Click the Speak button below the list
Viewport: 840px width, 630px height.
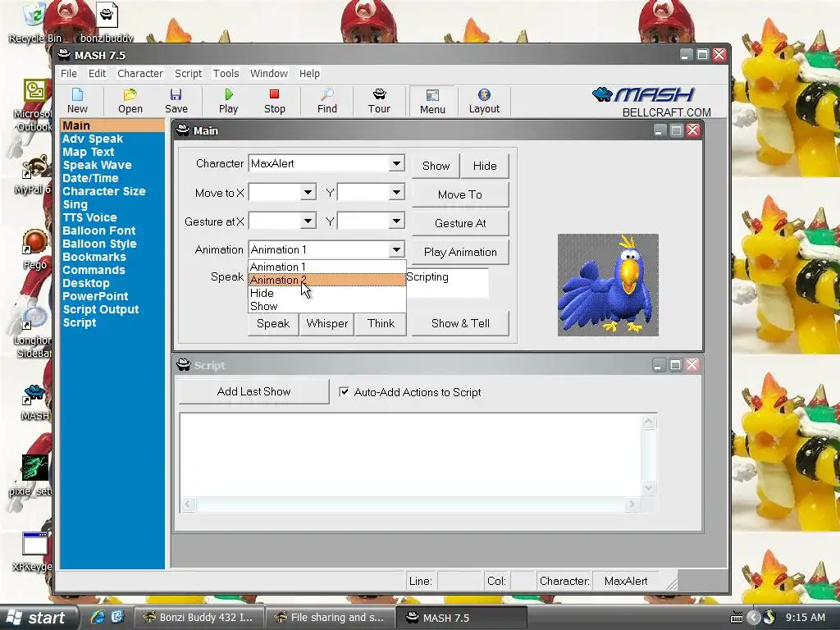pyautogui.click(x=273, y=323)
